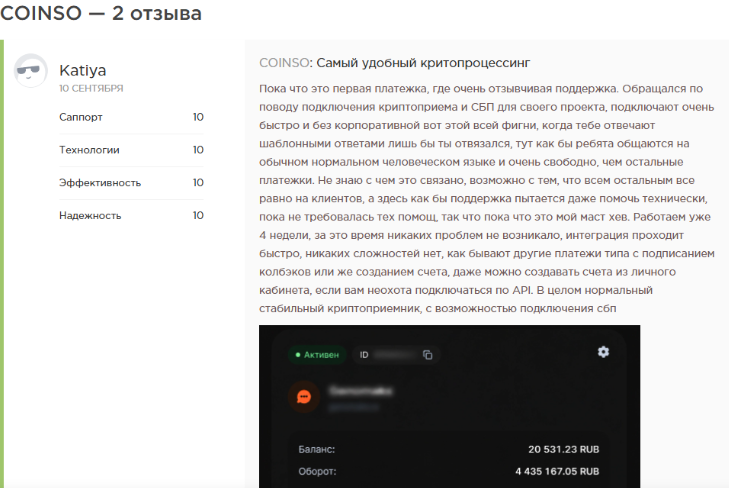This screenshot has width=729, height=488.
Task: Click the blurred ID field
Action: click(394, 355)
